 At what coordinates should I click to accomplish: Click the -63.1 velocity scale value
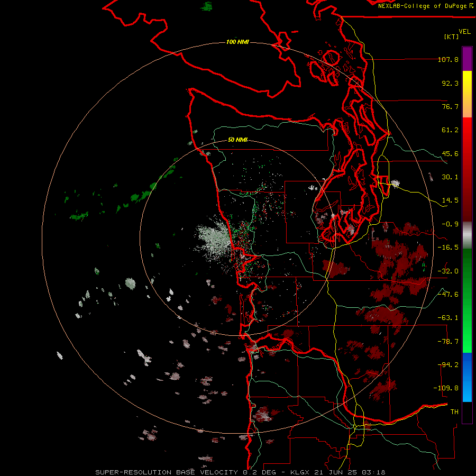tap(448, 318)
